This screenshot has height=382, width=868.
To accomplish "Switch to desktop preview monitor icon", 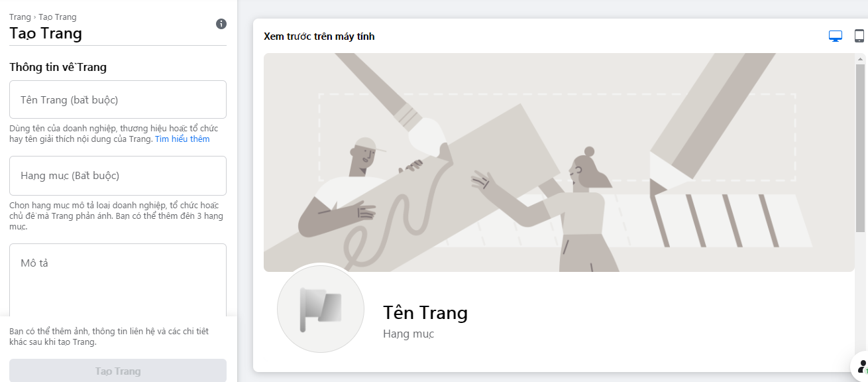I will click(x=836, y=36).
